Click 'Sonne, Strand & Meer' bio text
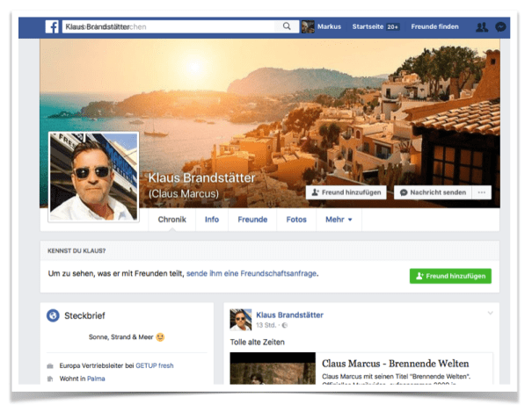Viewport: 532px width, 412px height. coord(120,337)
